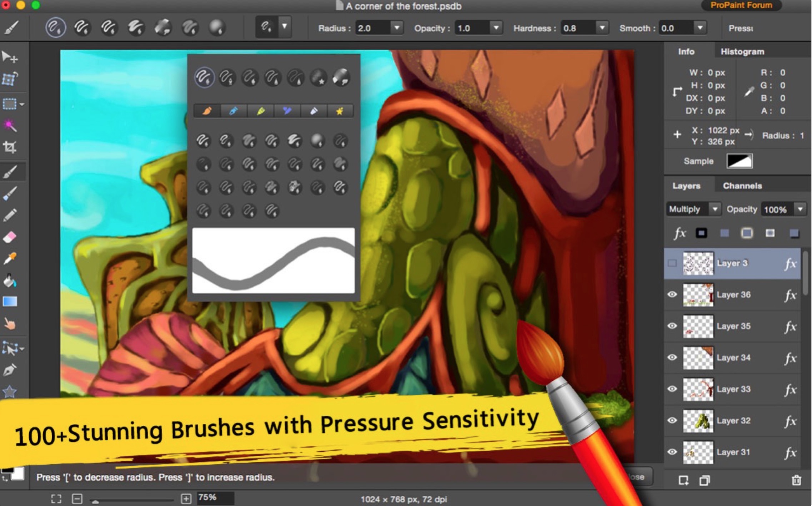Switch to the Channels tab
The image size is (812, 506).
[x=742, y=186]
